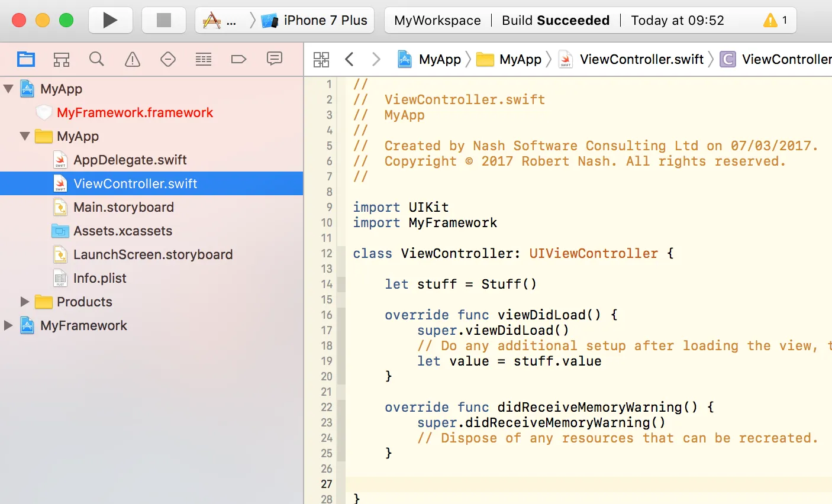Collapse the MyApp folder group
The image size is (832, 504).
[25, 136]
